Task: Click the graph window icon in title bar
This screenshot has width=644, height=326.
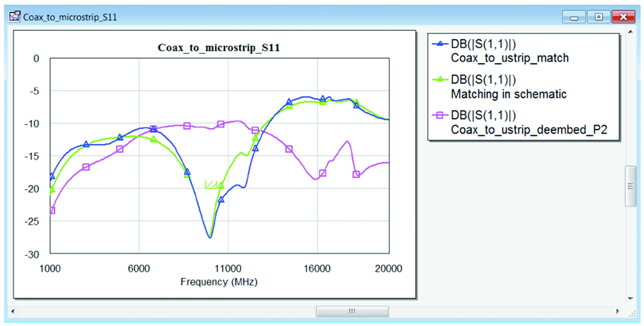Action: tap(14, 17)
